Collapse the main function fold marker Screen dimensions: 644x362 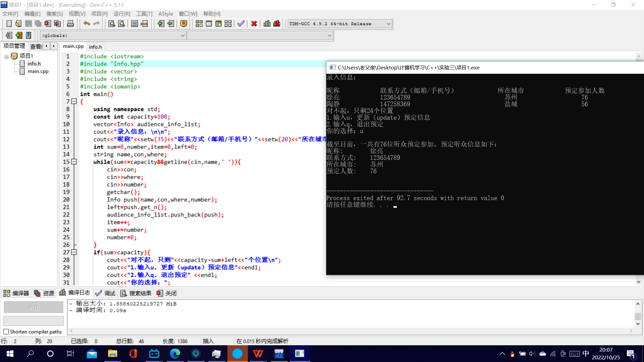click(x=74, y=101)
